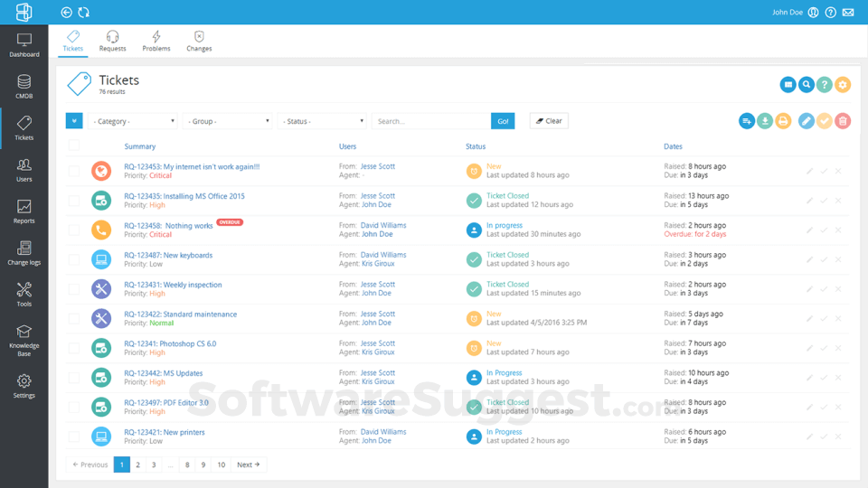Click the add ticket icon in the toolbar
The image size is (868, 488).
click(x=747, y=120)
